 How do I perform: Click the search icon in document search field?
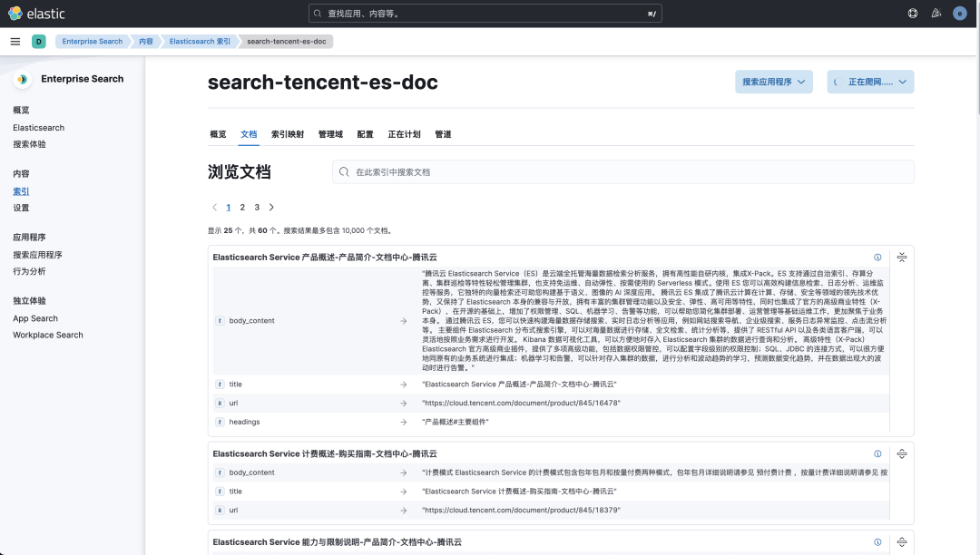(344, 171)
